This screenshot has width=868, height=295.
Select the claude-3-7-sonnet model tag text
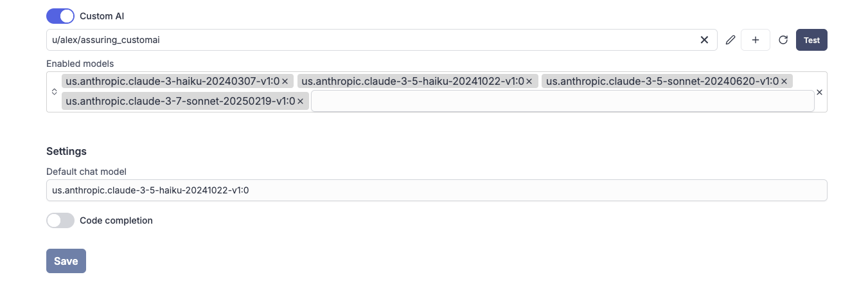pyautogui.click(x=180, y=102)
